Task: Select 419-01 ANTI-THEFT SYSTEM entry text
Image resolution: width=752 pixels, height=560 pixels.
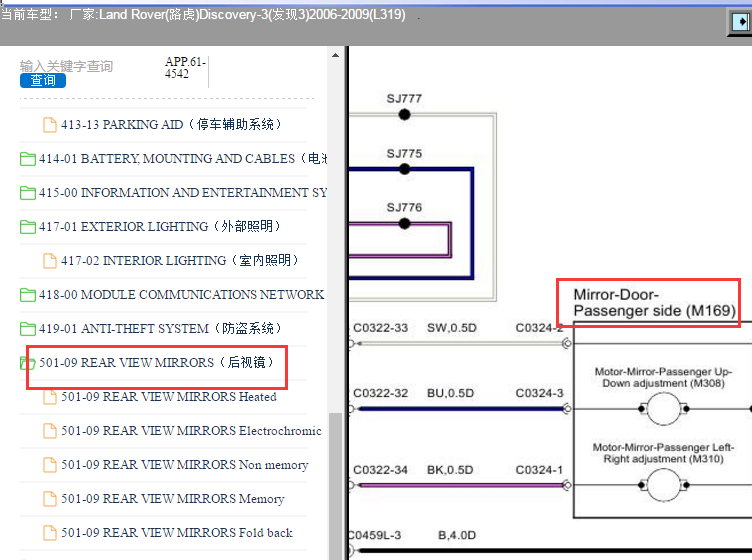Action: [x=160, y=328]
